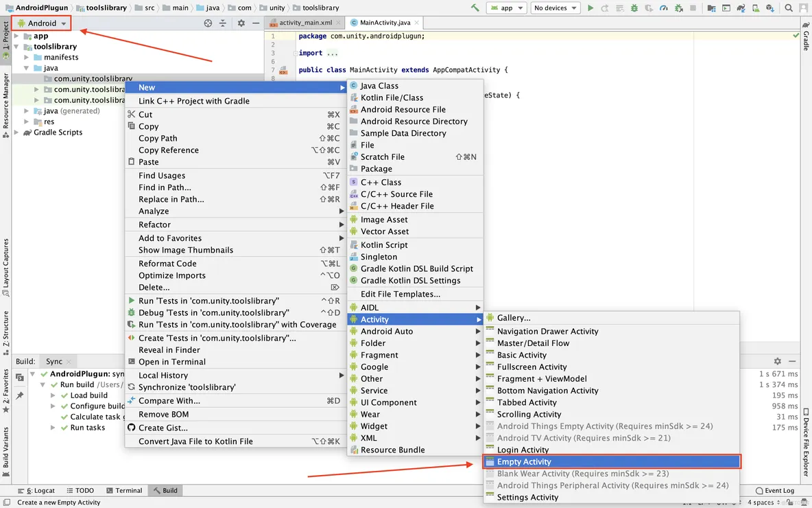This screenshot has width=812, height=508.
Task: Expand the folded import region in editor
Action: 296,53
